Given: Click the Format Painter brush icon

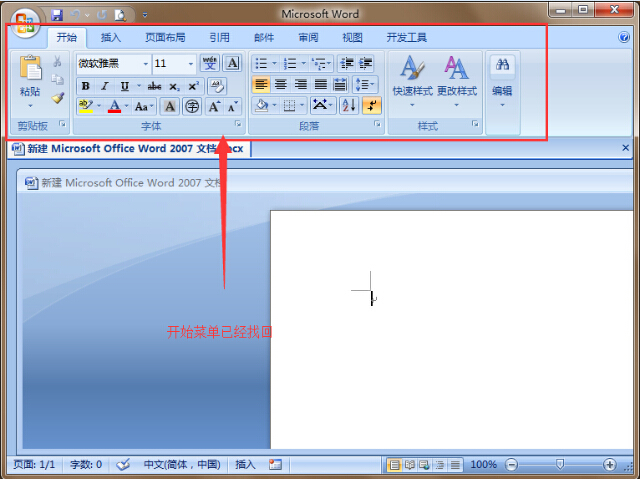Looking at the screenshot, I should [57, 99].
